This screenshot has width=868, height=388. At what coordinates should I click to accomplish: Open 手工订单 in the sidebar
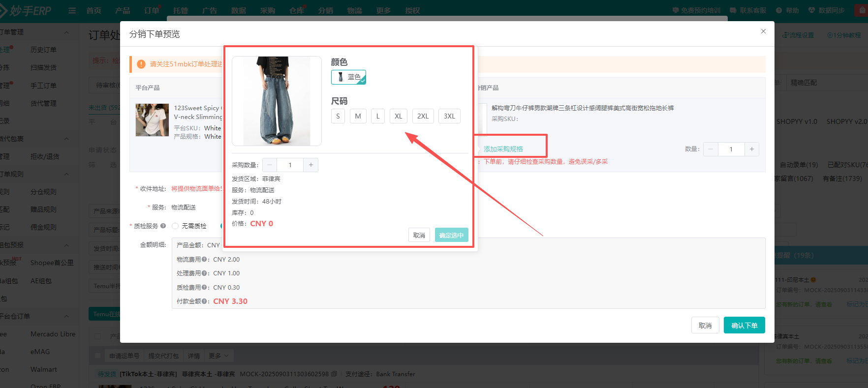pos(43,86)
